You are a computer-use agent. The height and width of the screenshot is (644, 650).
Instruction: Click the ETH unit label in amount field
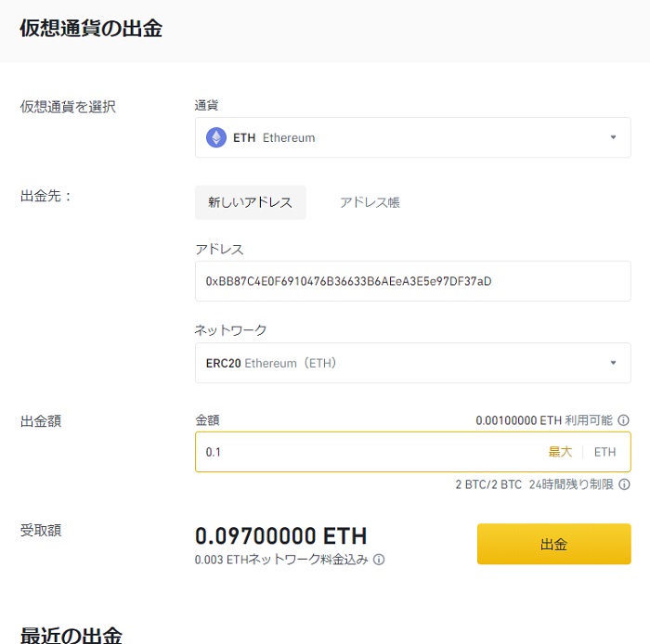(604, 452)
